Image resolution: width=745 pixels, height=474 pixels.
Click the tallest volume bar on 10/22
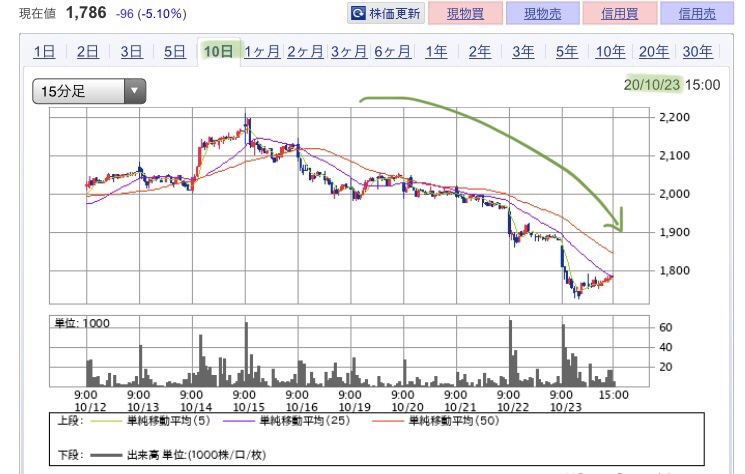point(511,353)
